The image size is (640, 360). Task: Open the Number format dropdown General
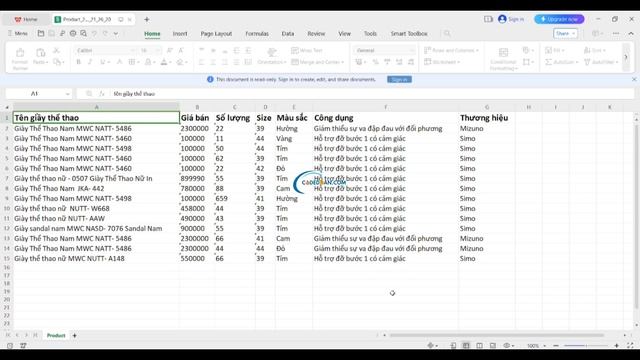click(411, 51)
